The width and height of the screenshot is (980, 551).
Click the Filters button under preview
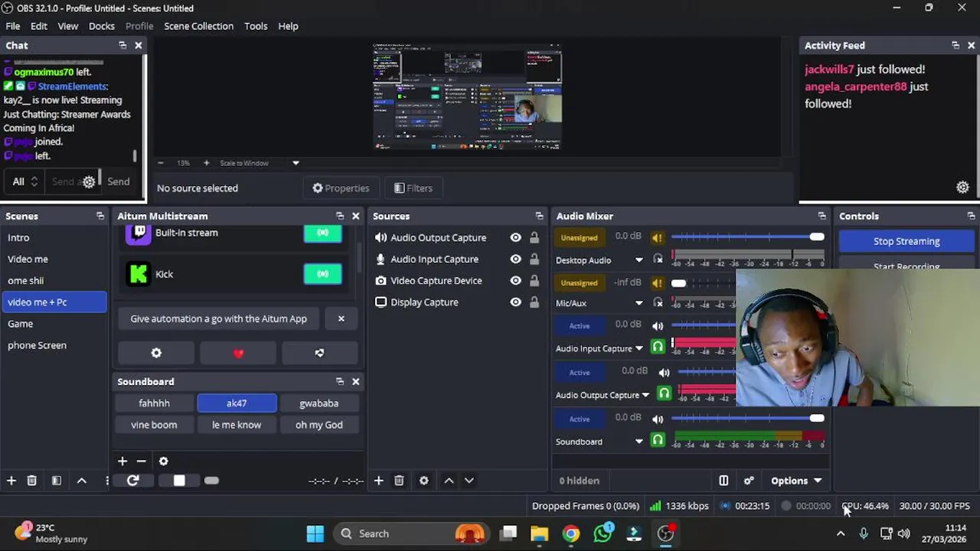[413, 188]
